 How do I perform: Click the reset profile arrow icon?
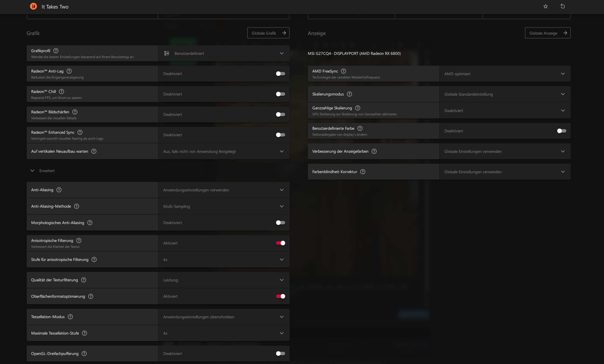click(563, 7)
